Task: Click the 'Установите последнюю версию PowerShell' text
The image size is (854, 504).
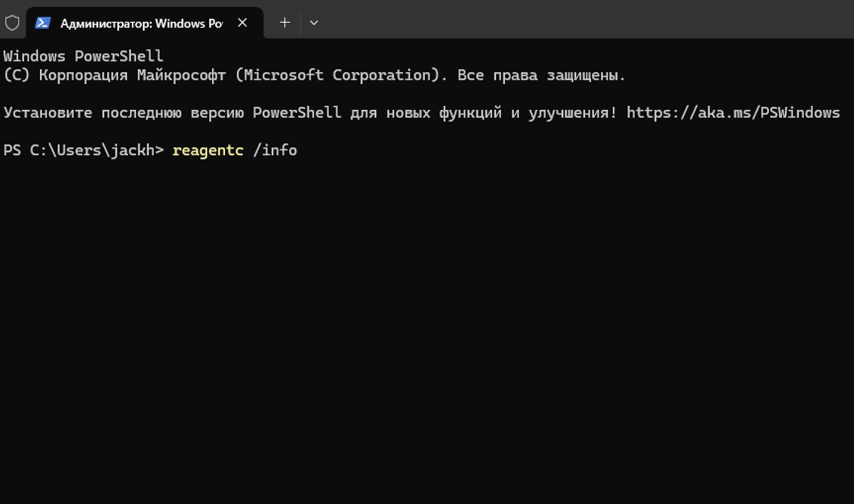Action: pos(173,113)
